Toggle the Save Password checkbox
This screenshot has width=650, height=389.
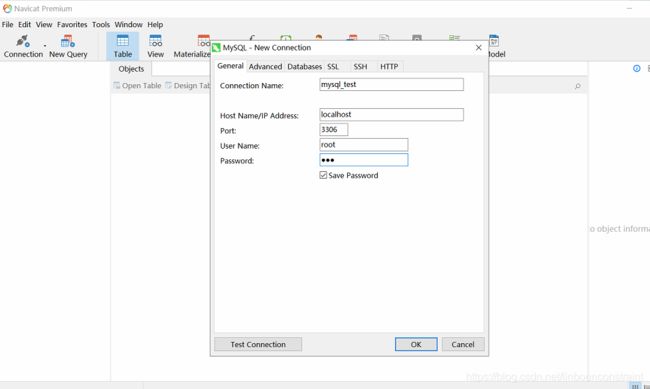[323, 175]
